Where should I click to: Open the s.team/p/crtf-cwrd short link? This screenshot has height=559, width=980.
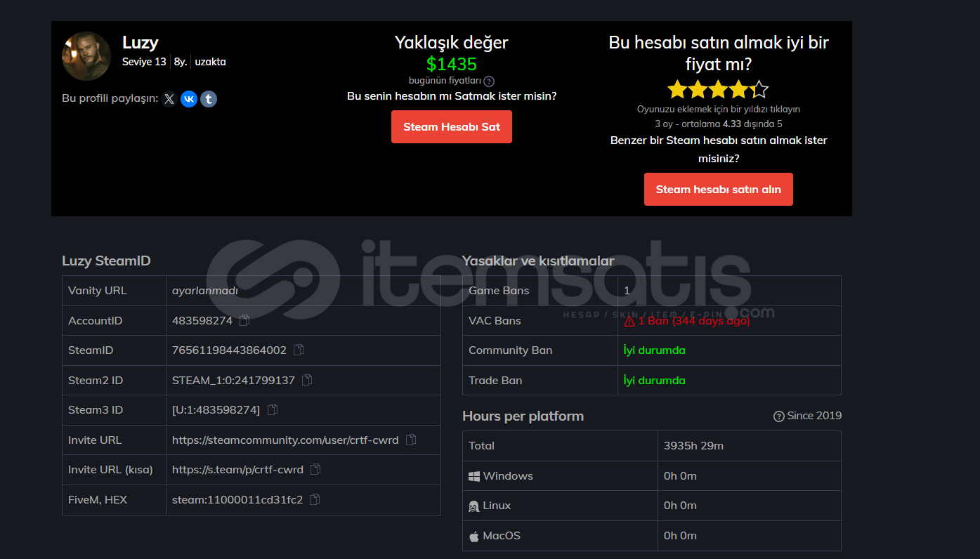(237, 469)
